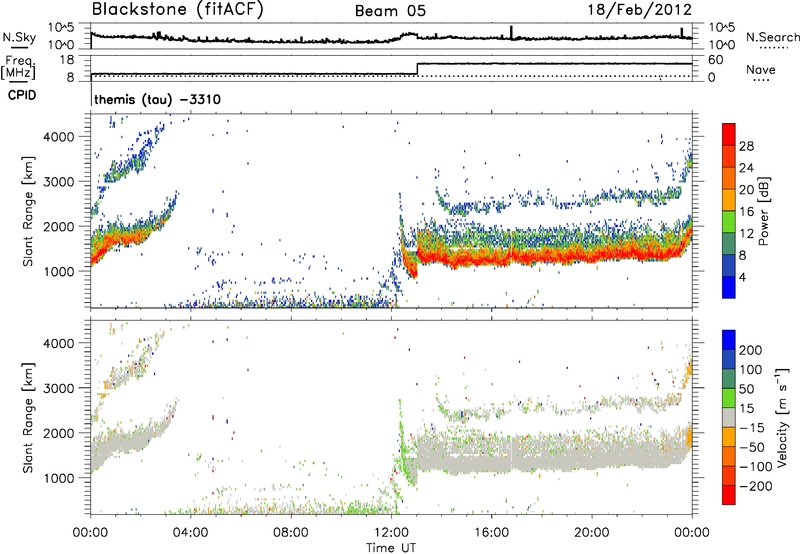800x554 pixels.
Task: Click the 'Power [dB]' color bar label
Action: coord(764,211)
